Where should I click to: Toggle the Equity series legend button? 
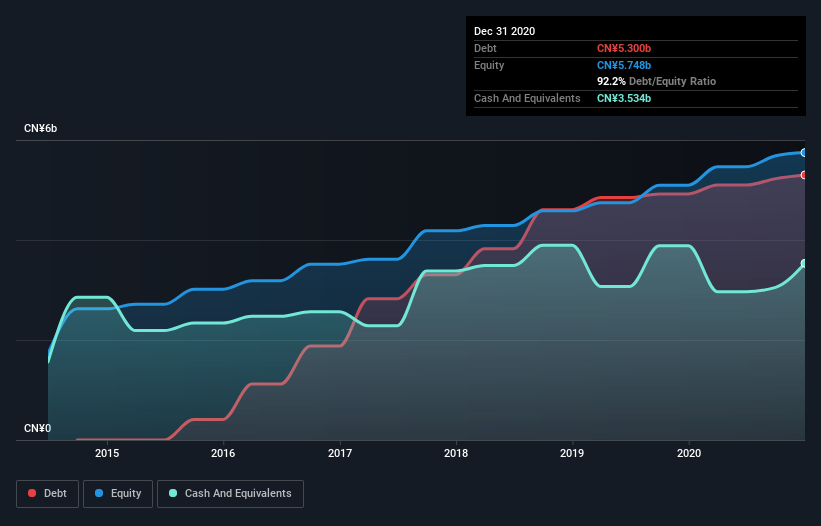click(118, 494)
